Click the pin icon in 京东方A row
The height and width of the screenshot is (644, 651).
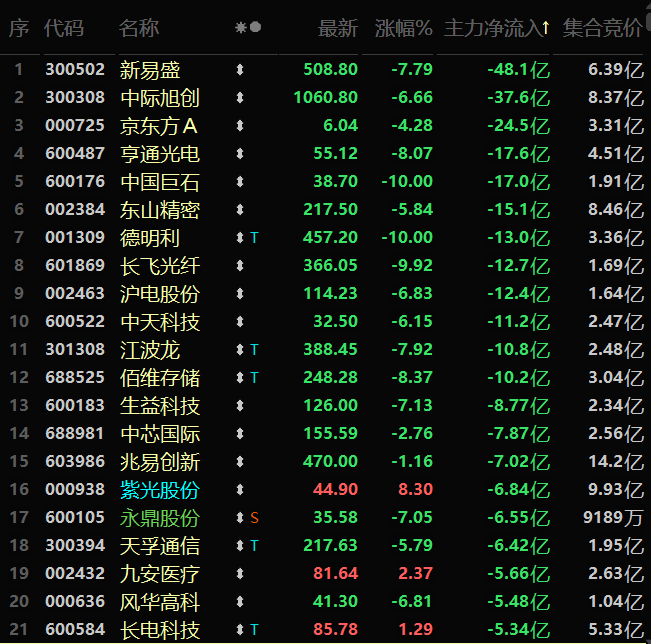240,125
